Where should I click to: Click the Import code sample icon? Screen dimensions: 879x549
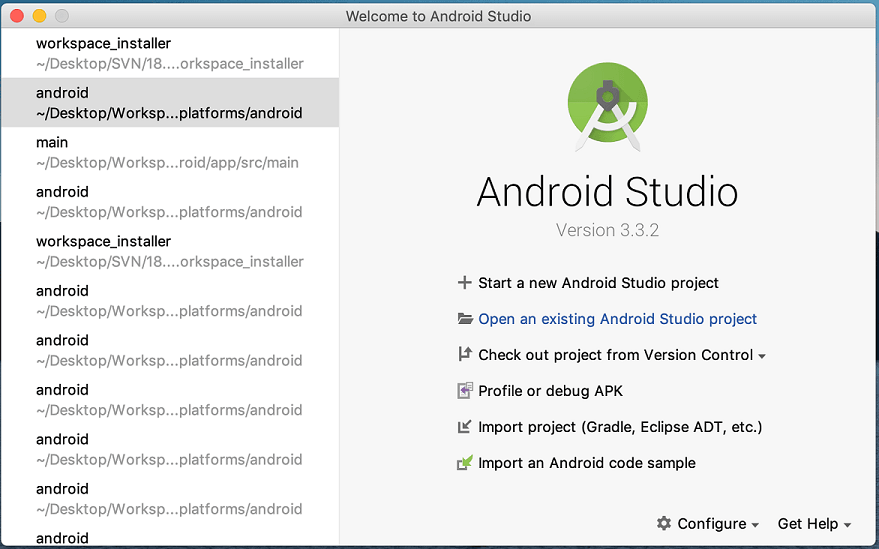tap(464, 463)
